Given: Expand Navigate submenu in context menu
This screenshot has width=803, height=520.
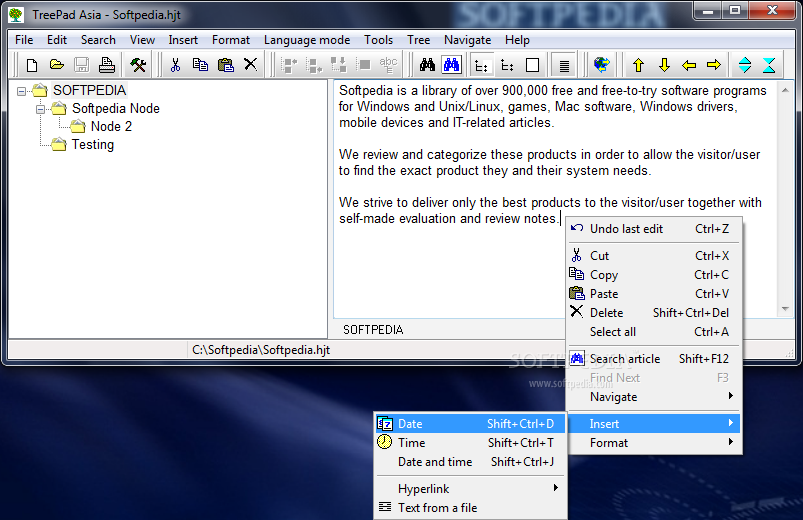Looking at the screenshot, I should 654,397.
